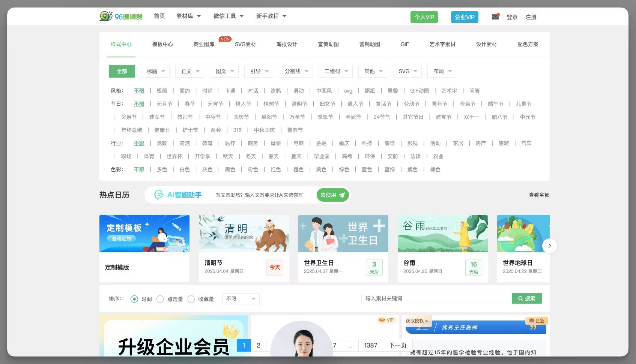Click the NEW badge above 商业图库
Viewport: 636px width, 364px height.
coord(225,39)
